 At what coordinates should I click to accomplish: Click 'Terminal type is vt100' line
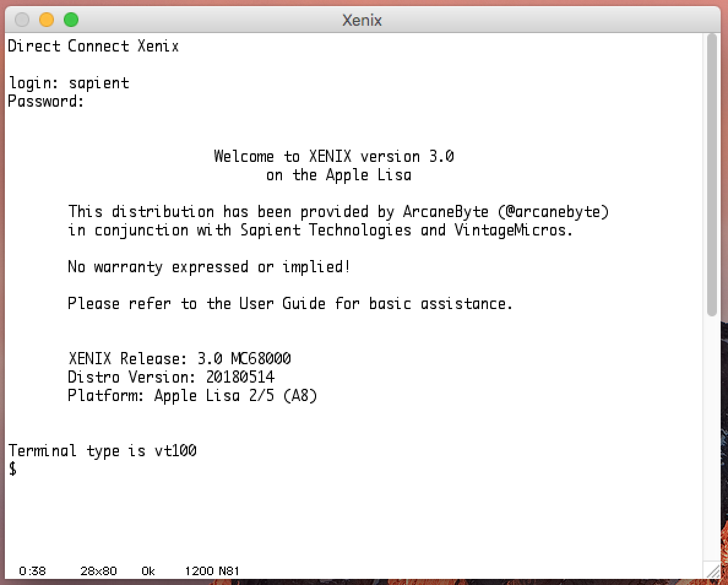coord(102,451)
